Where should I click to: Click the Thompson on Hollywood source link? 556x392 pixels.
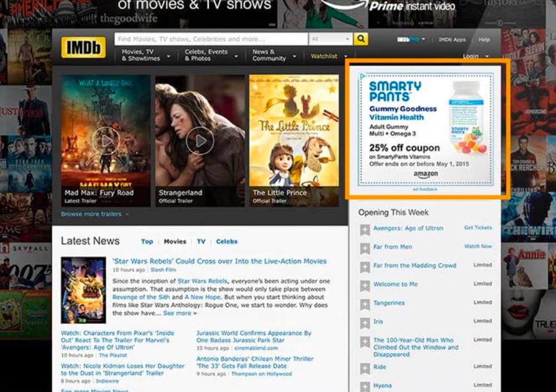pos(262,374)
